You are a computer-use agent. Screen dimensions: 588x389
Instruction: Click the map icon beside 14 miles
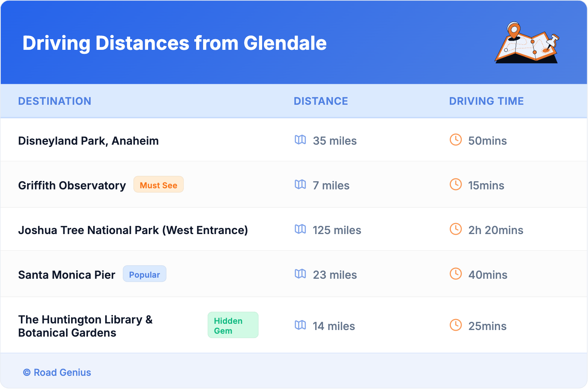[300, 325]
